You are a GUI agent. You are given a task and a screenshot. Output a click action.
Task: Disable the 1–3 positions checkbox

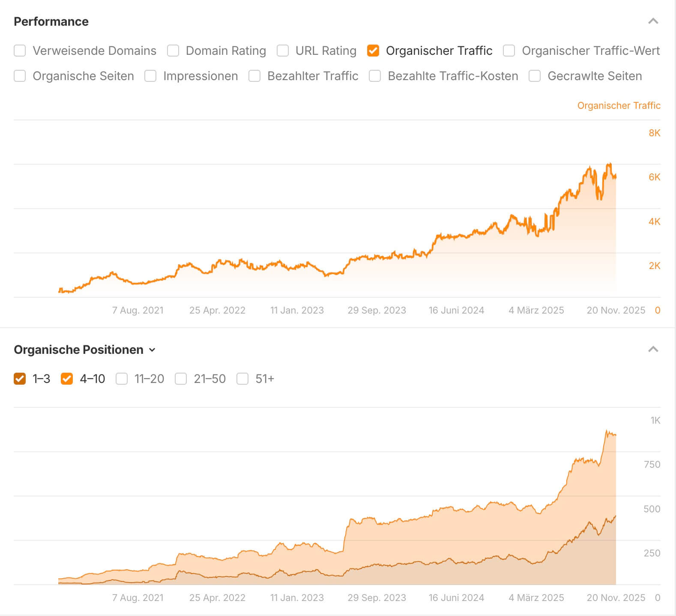[x=20, y=379]
